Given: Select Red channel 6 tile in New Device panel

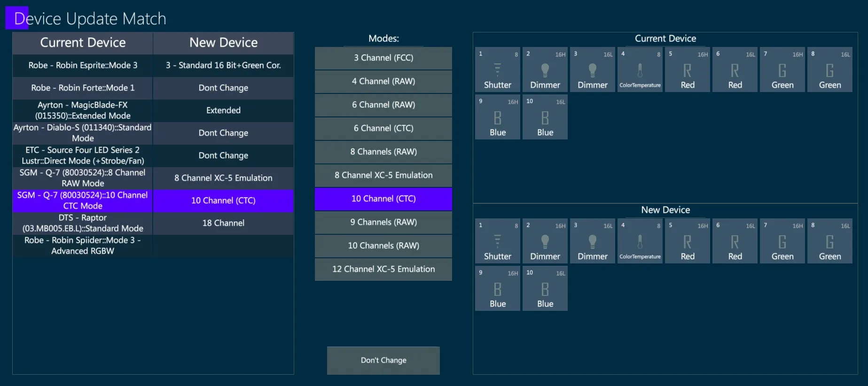Looking at the screenshot, I should pyautogui.click(x=735, y=241).
